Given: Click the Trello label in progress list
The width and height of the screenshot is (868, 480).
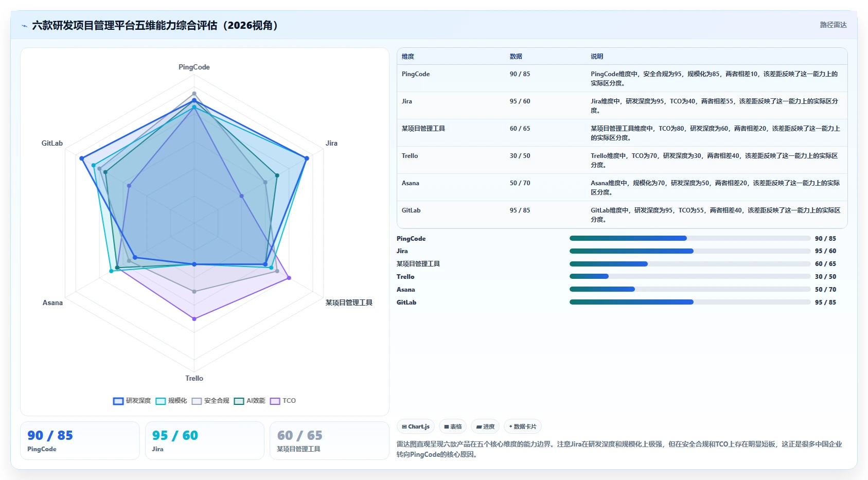Looking at the screenshot, I should point(405,277).
